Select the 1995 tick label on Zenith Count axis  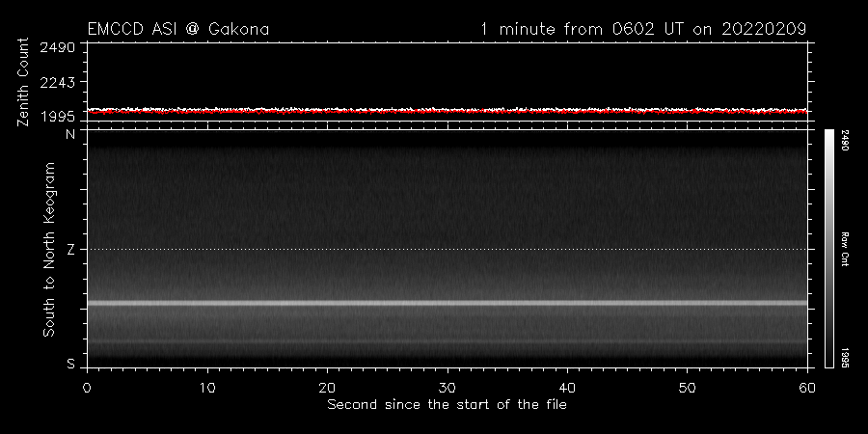pos(58,117)
